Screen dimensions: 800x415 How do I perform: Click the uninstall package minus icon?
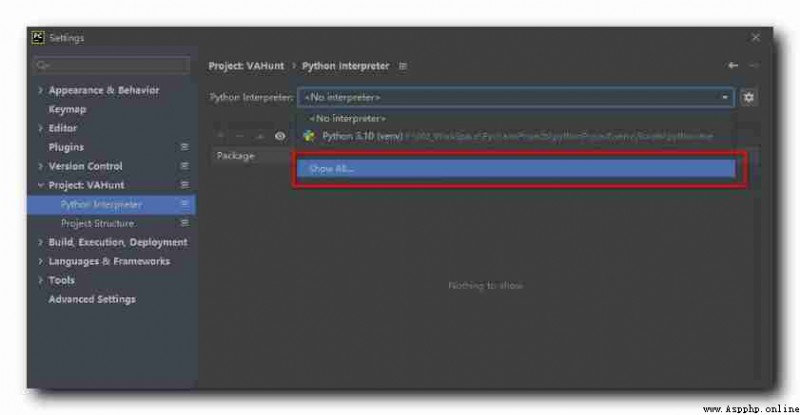coord(240,136)
